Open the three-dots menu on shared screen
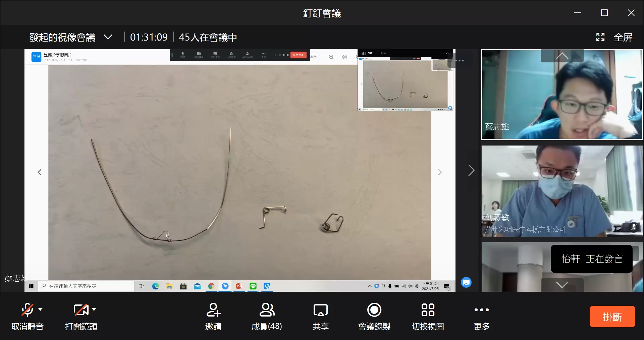Viewport: 644px width, 340px height. pyautogui.click(x=460, y=61)
